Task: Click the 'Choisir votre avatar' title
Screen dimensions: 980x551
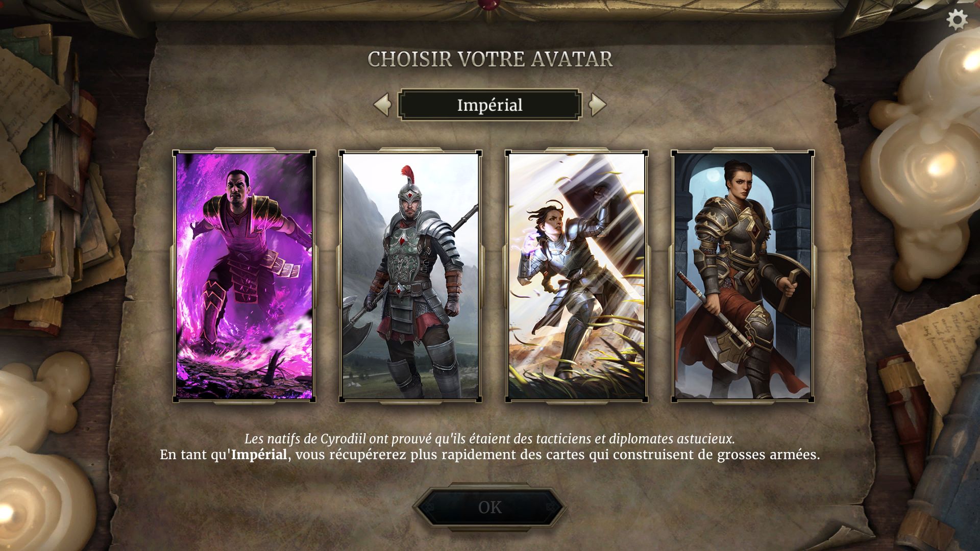Action: click(490, 59)
